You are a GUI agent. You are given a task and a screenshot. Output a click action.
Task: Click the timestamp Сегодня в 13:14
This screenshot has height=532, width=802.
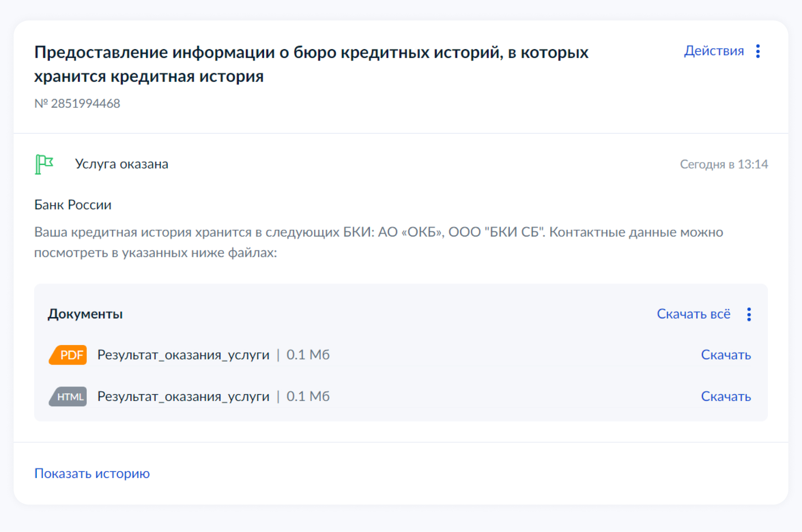(x=724, y=164)
